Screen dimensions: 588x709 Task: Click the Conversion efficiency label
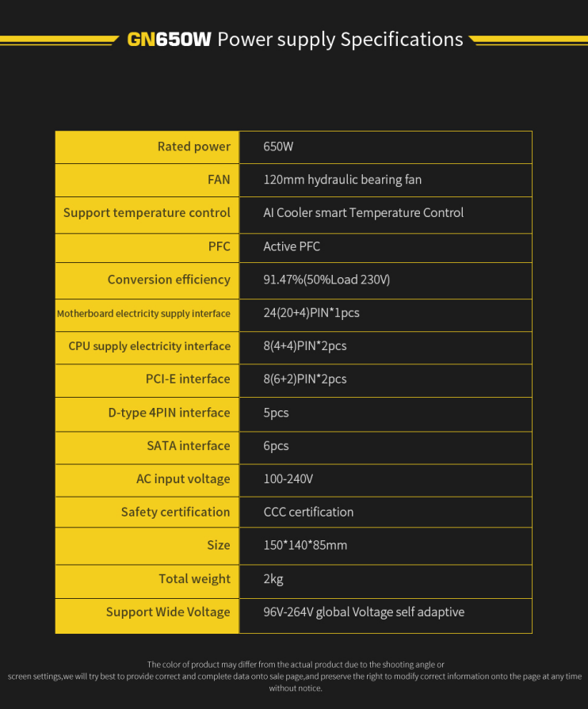coord(169,280)
